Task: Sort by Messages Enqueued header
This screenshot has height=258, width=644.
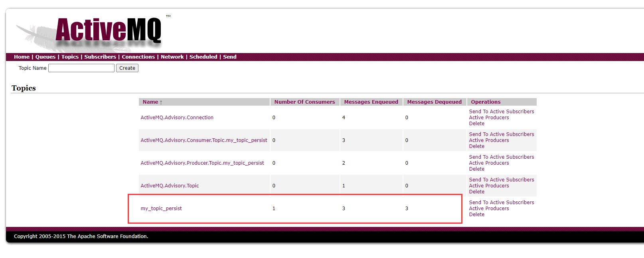Action: [371, 102]
